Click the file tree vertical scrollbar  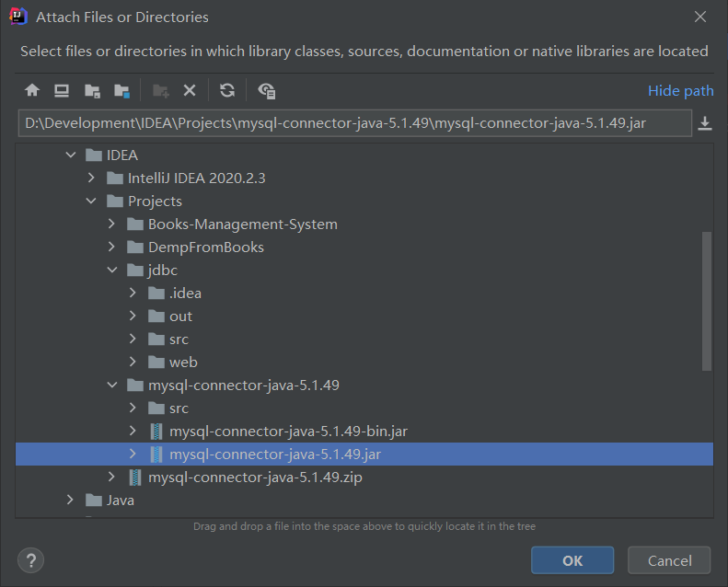707,301
